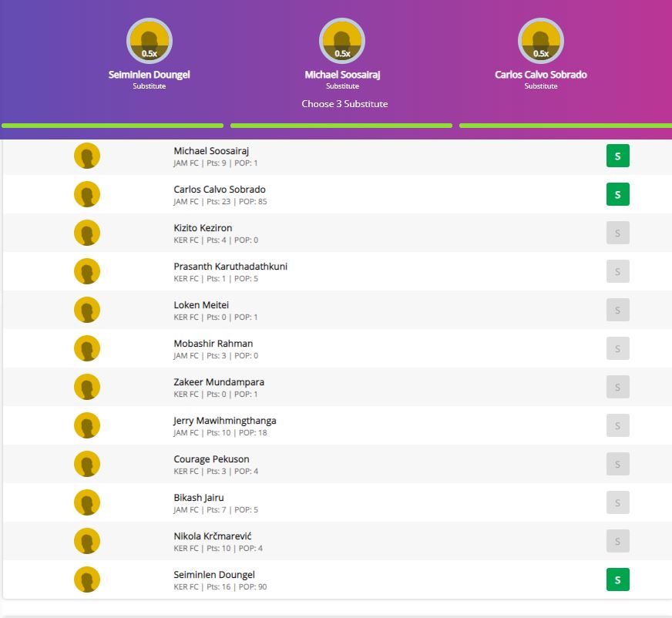
Task: Mark Prasanth Karuthadathkuni as substitute
Action: pyautogui.click(x=617, y=271)
